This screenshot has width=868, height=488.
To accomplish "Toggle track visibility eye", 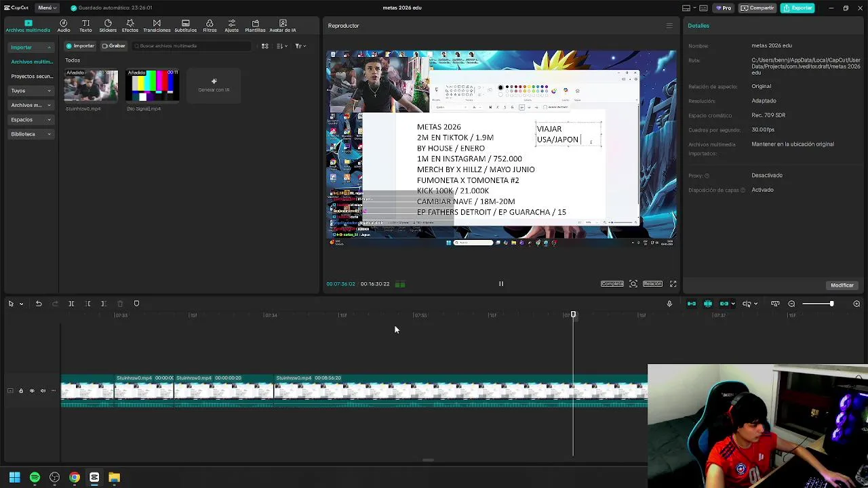I will (32, 390).
